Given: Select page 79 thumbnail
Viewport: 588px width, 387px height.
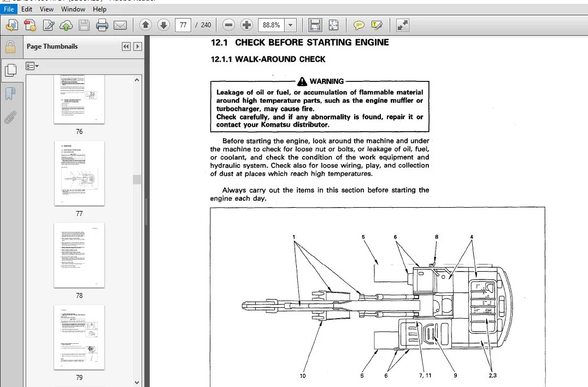Looking at the screenshot, I should [x=79, y=337].
